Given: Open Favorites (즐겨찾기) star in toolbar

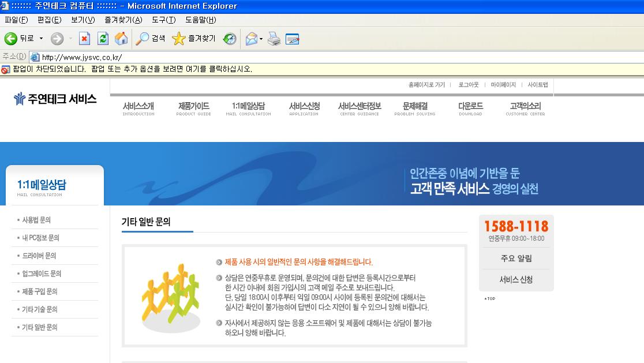Looking at the screenshot, I should pos(193,39).
